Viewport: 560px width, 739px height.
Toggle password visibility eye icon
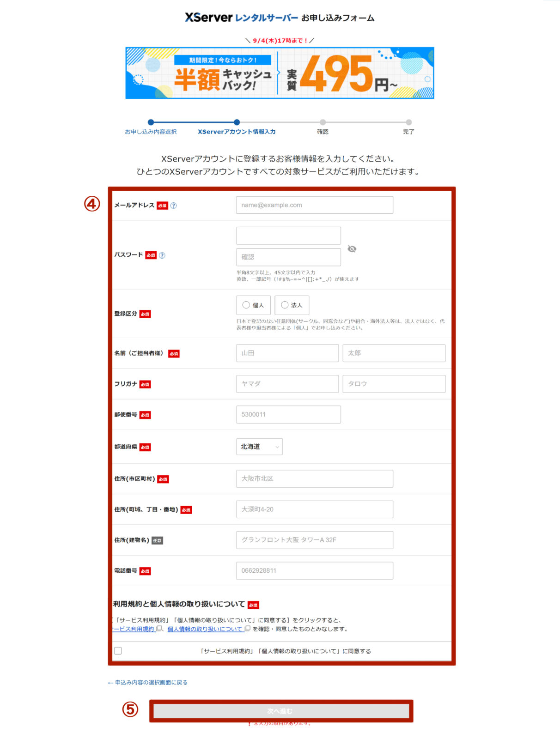coord(352,249)
